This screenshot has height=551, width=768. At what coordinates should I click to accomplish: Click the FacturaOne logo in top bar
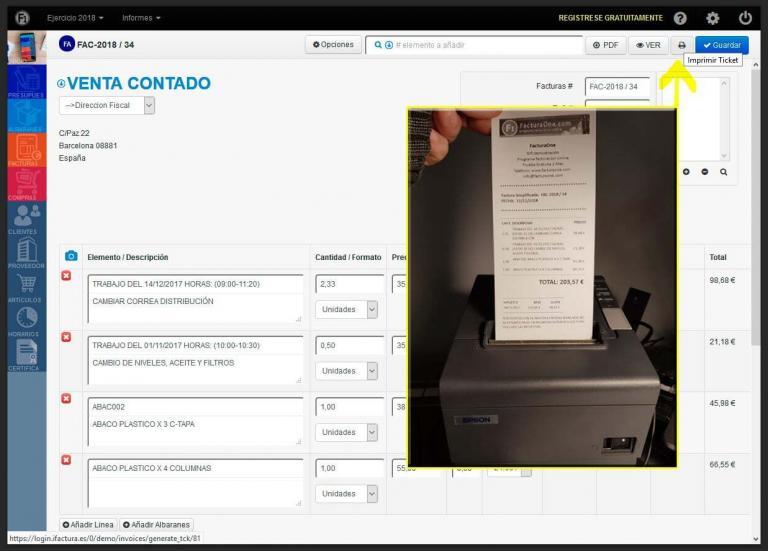23,18
